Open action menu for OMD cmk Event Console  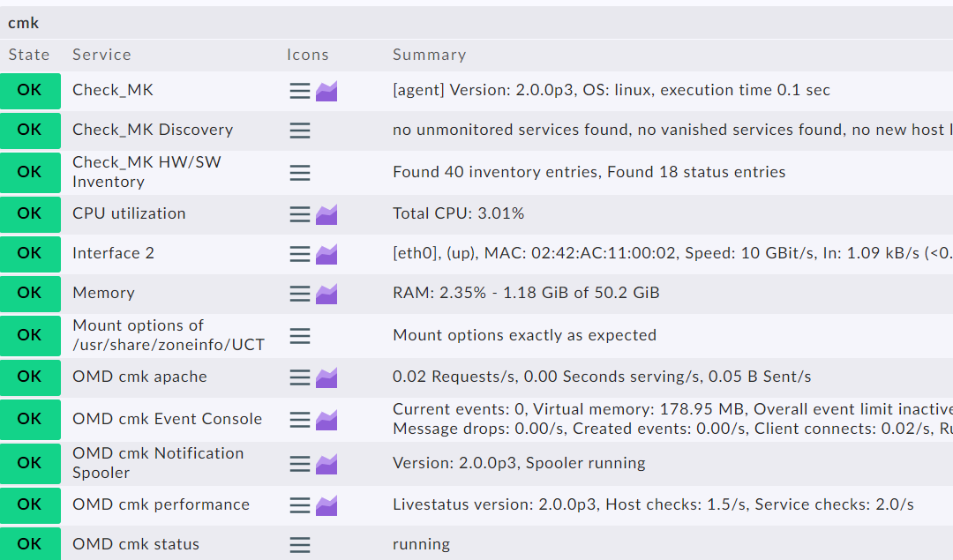pyautogui.click(x=300, y=420)
